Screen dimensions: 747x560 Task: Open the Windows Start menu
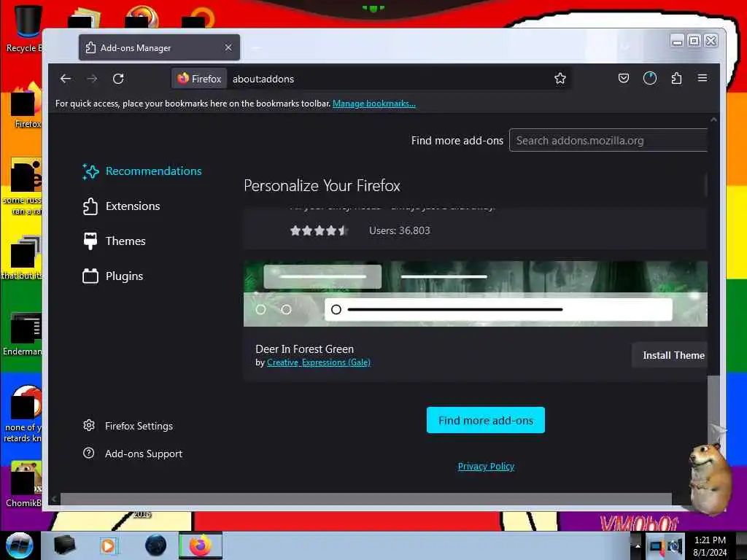(19, 545)
